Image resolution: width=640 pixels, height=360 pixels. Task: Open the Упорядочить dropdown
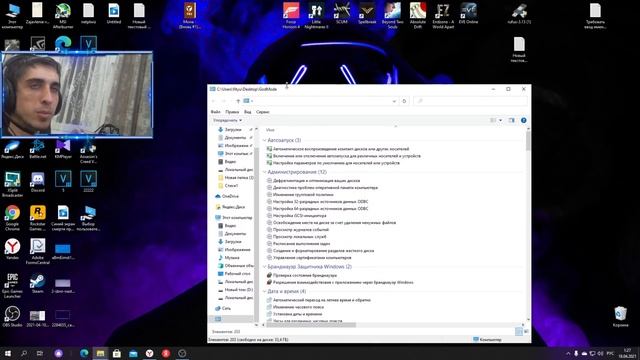coord(227,120)
